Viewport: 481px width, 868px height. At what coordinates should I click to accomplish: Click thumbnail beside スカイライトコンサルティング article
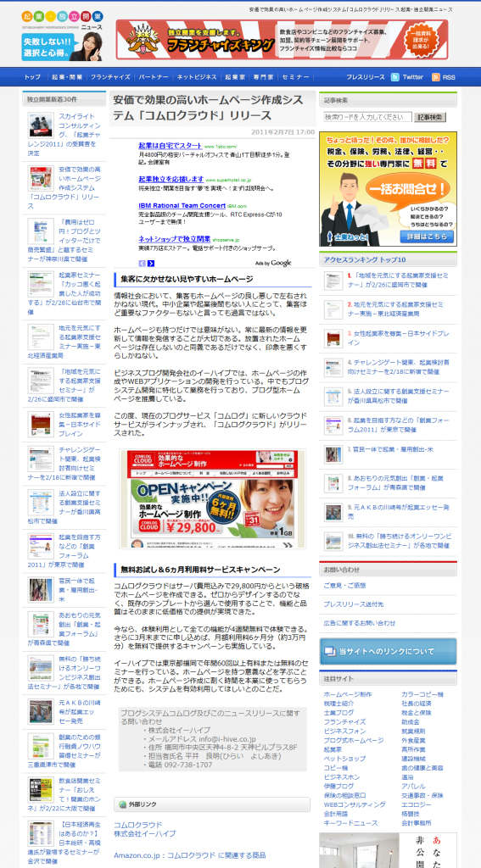pyautogui.click(x=41, y=125)
